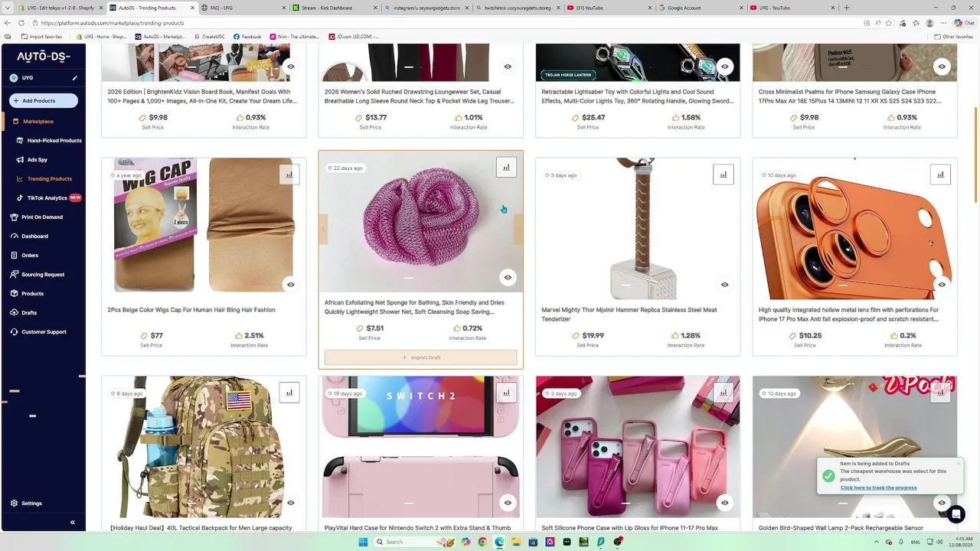Open 2Pcs Beige Color Wigs Cap title

tap(191, 310)
